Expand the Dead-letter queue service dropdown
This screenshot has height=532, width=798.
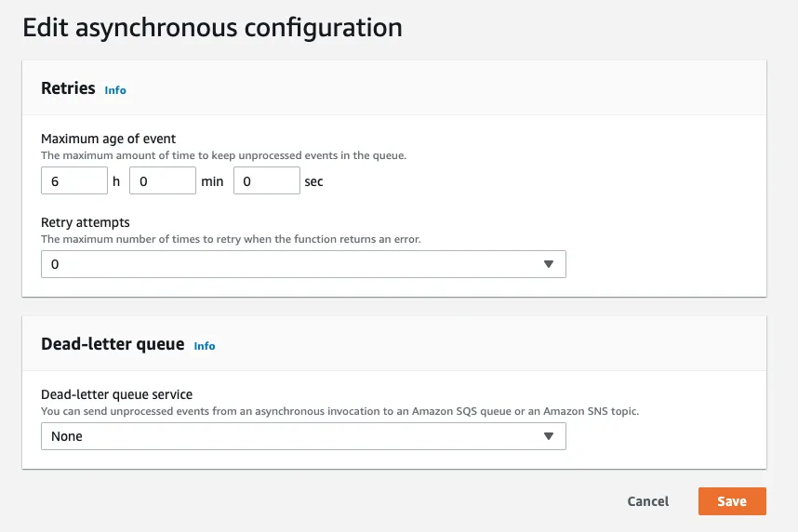pos(303,436)
